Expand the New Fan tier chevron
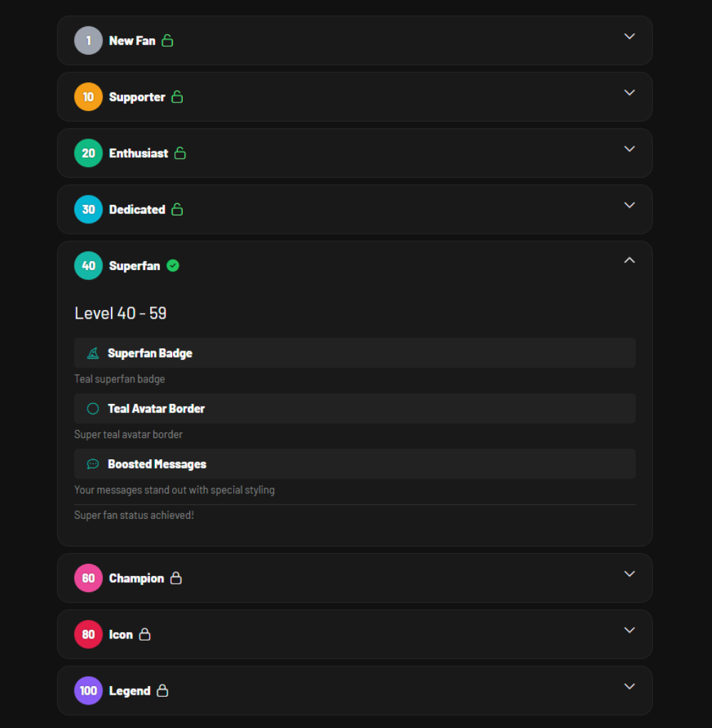 tap(629, 36)
